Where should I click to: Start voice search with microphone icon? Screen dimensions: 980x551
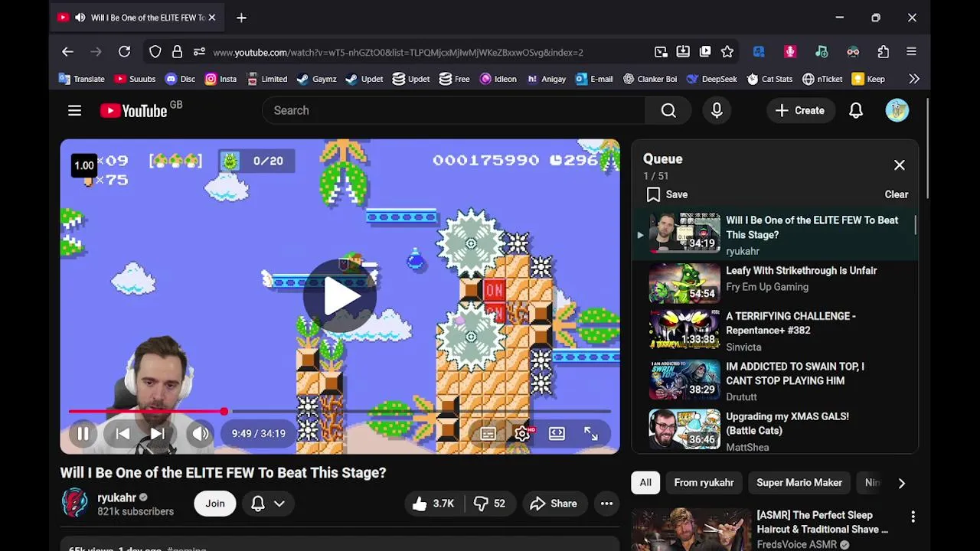(x=717, y=110)
